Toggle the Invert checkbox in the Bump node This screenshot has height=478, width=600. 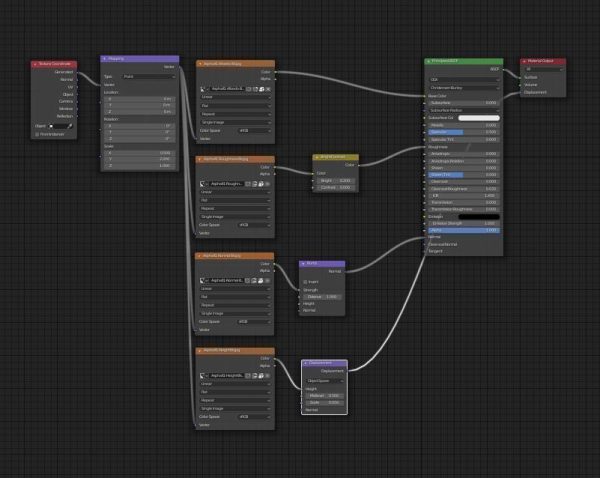(305, 282)
